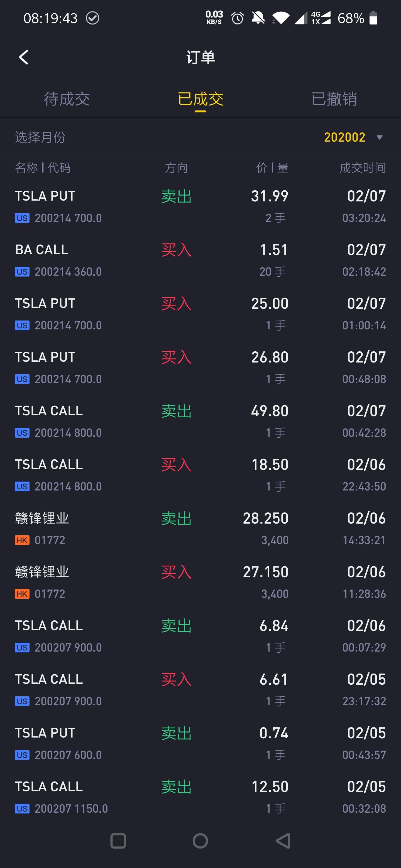This screenshot has width=401, height=868.
Task: Tap the back arrow icon
Action: (24, 57)
